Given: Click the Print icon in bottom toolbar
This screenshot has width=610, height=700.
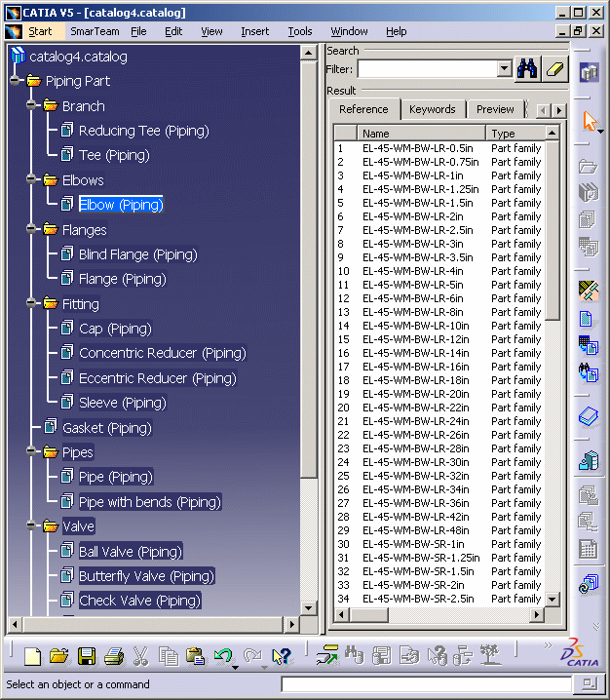Looking at the screenshot, I should (x=114, y=657).
